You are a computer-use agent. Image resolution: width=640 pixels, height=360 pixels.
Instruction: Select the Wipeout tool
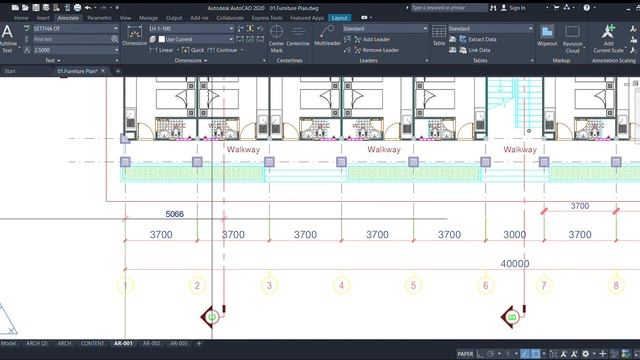[547, 36]
